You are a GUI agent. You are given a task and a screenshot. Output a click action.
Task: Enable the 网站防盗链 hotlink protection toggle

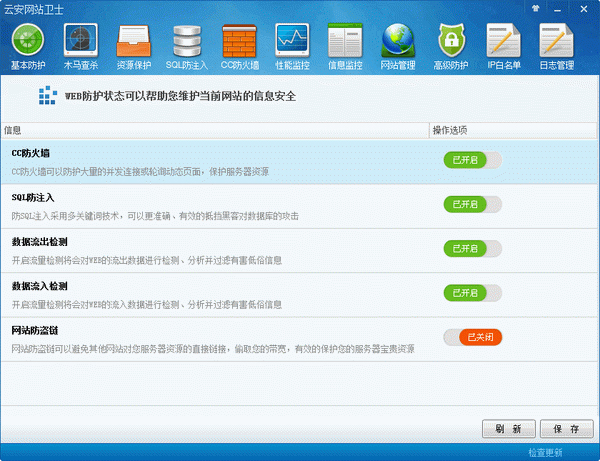(x=472, y=337)
